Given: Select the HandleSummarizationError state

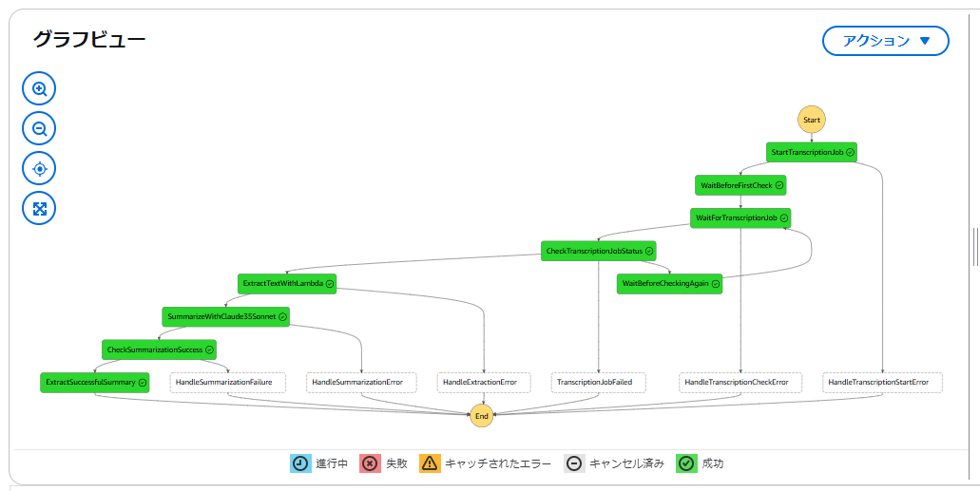Looking at the screenshot, I should (362, 383).
